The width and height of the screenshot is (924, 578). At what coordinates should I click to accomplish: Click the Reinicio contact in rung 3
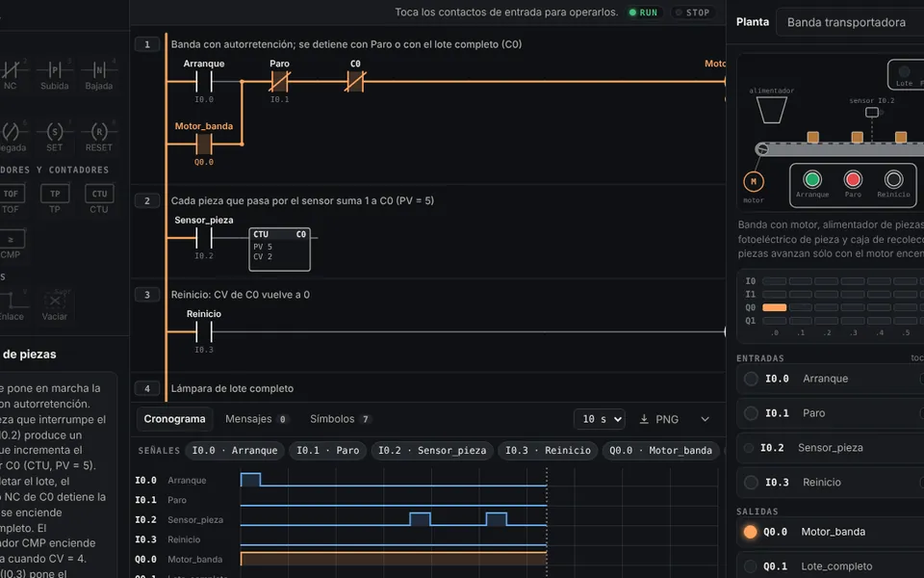(204, 332)
